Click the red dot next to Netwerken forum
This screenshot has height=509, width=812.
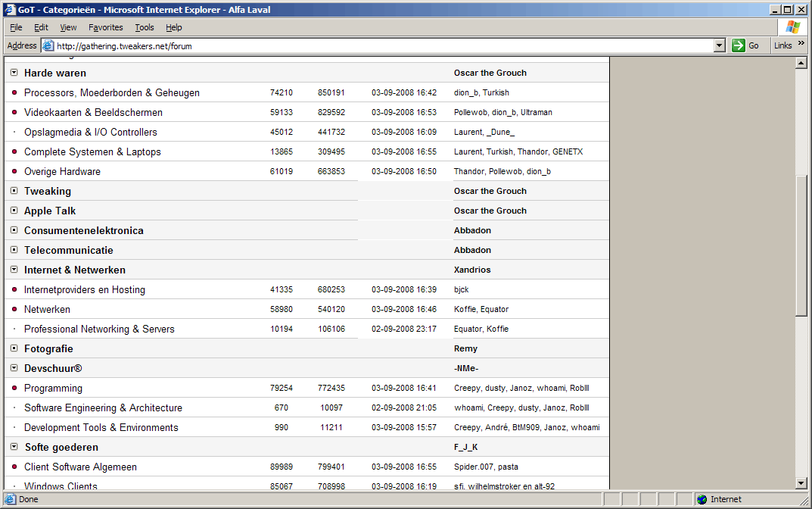[13, 309]
